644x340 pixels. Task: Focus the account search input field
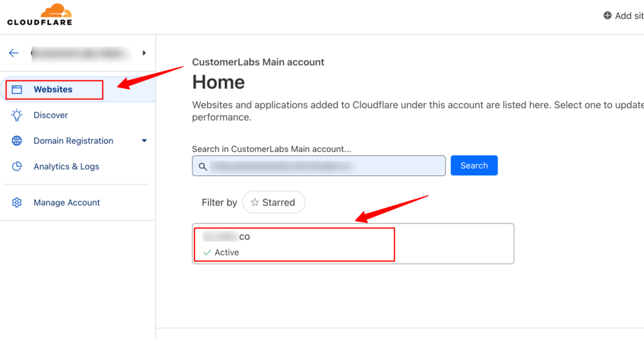coord(319,165)
